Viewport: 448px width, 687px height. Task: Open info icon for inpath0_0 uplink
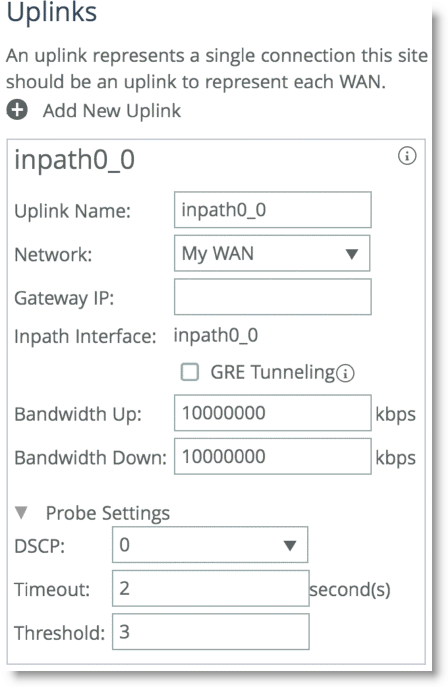click(x=407, y=156)
